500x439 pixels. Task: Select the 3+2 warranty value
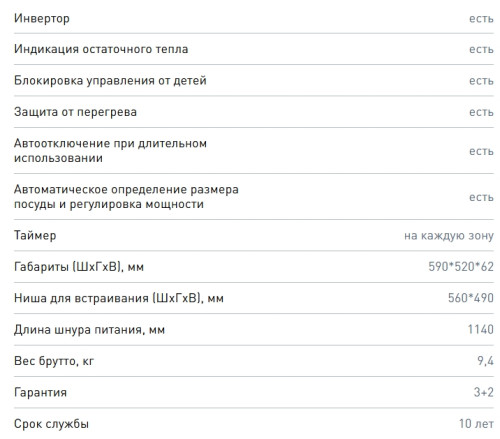point(484,392)
